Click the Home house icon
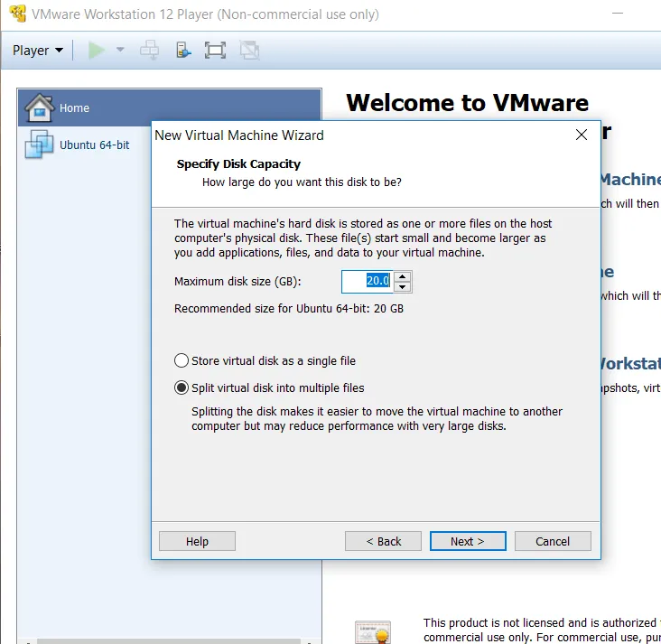 (x=39, y=108)
